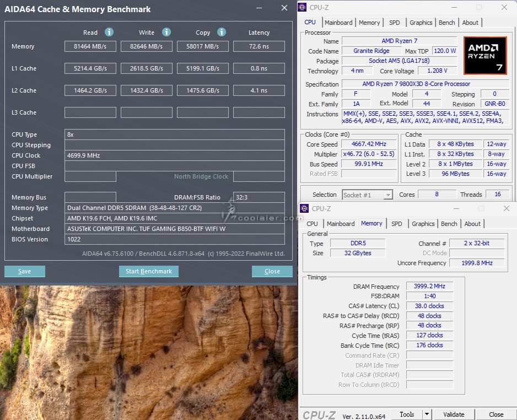Open Bench tab in upper CPU-Z
The width and height of the screenshot is (517, 420).
coord(447,23)
